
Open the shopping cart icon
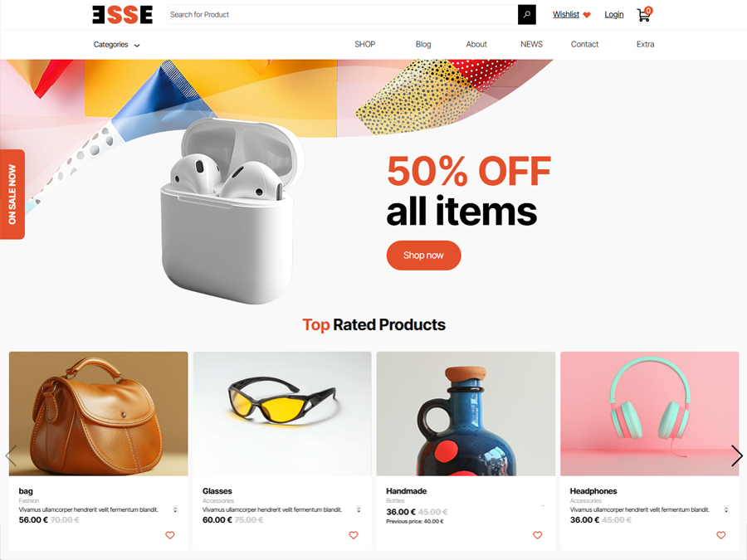(645, 15)
